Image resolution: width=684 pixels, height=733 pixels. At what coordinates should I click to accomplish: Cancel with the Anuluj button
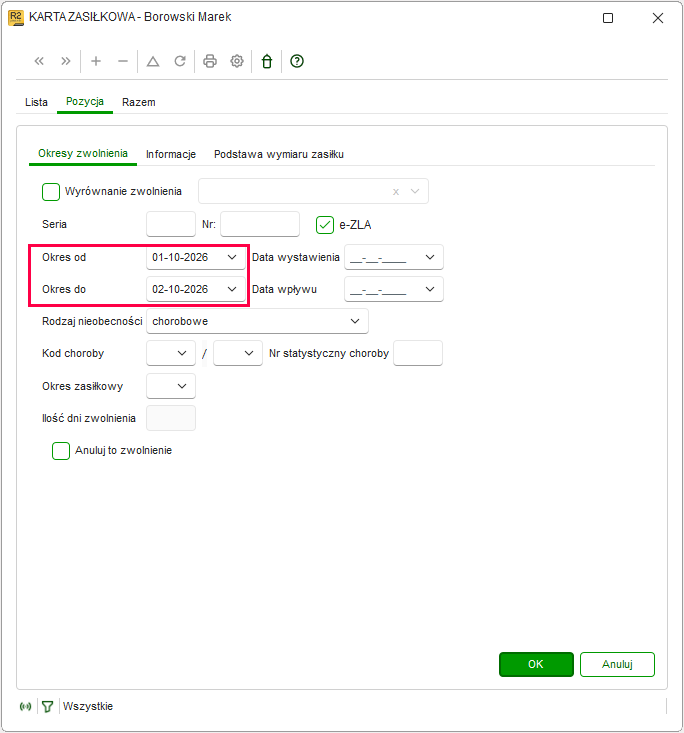pos(617,664)
